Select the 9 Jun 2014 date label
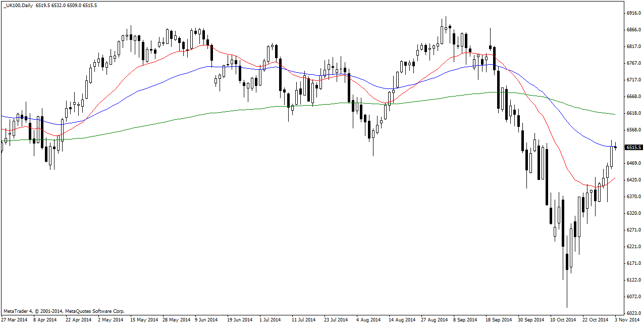This screenshot has height=324, width=644. tap(205, 320)
